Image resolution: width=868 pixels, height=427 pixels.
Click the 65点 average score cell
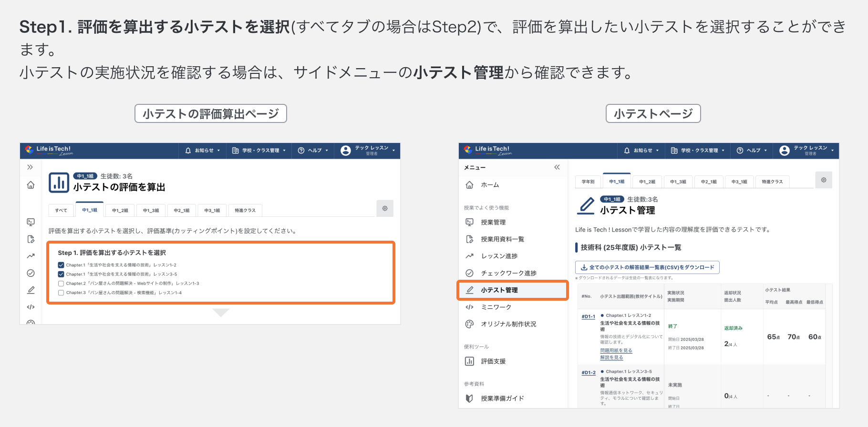(773, 337)
